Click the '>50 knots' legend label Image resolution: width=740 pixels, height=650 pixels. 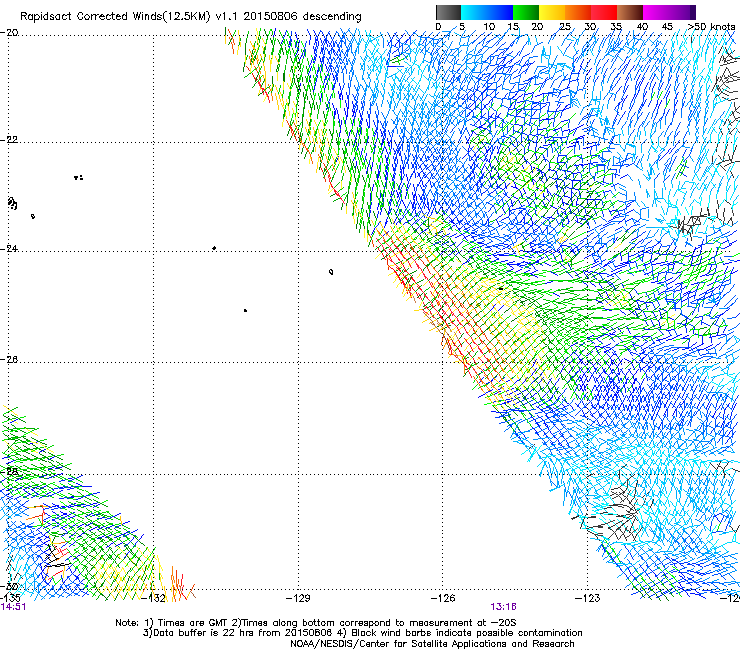pos(711,27)
